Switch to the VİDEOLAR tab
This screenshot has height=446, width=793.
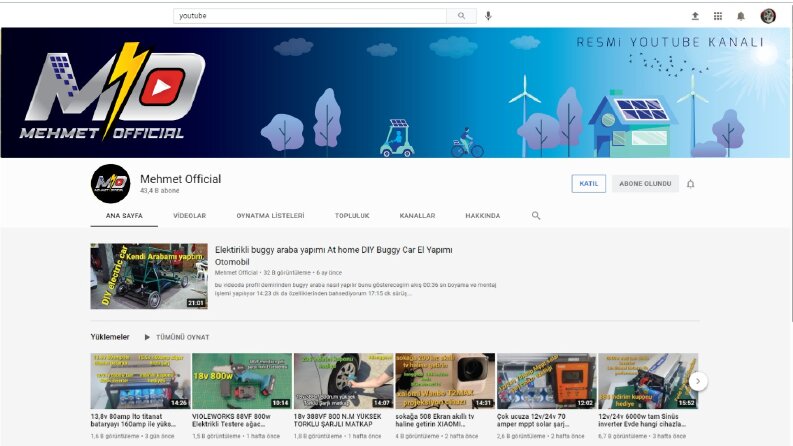190,215
